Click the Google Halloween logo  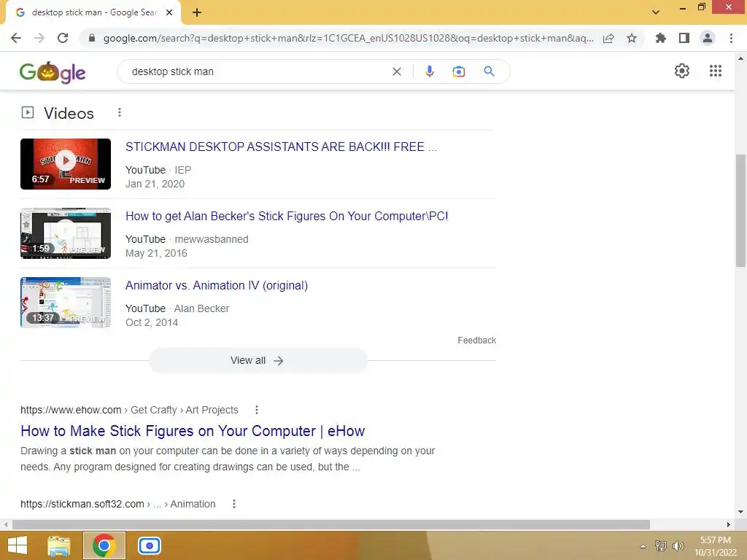click(x=53, y=72)
